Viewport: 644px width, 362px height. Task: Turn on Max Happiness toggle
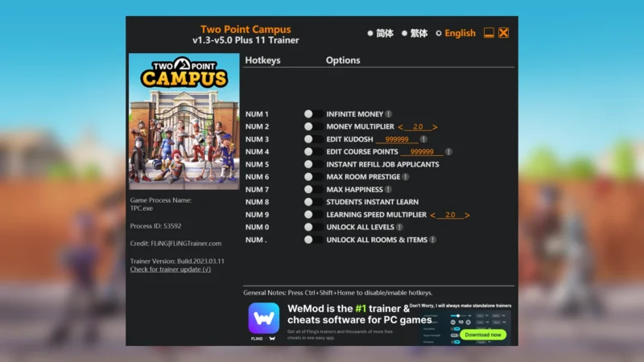click(313, 190)
